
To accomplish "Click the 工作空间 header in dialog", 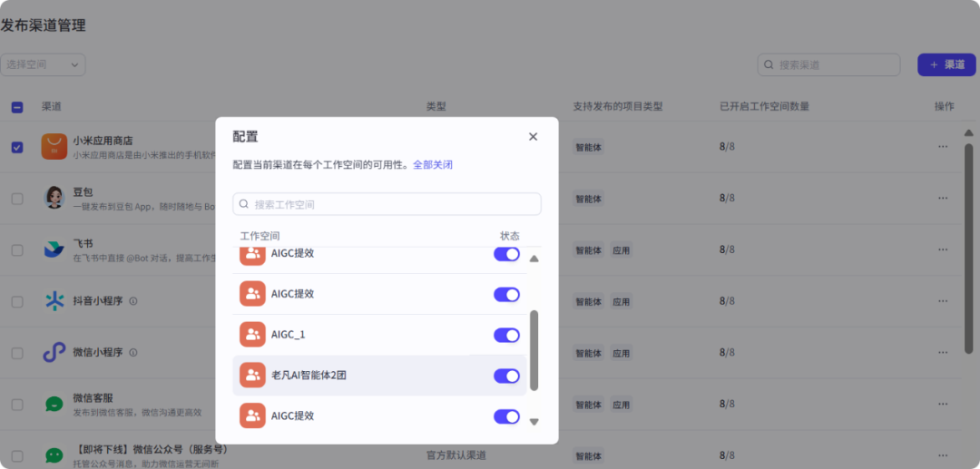I will 260,236.
